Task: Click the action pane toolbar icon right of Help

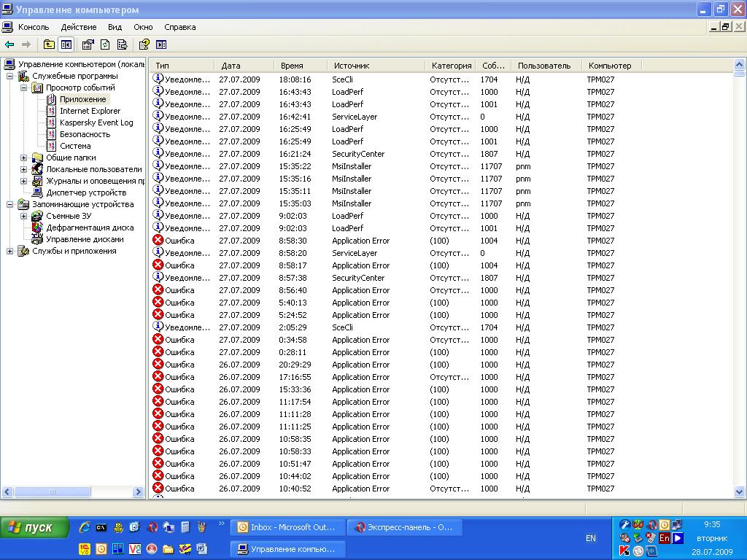Action: click(161, 44)
